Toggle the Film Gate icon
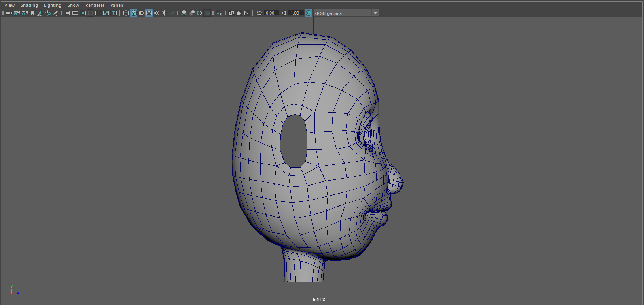 [x=75, y=13]
